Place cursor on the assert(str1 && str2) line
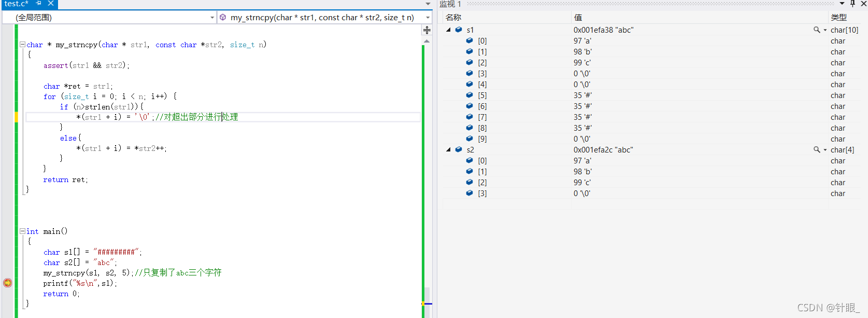868x318 pixels. (87, 65)
